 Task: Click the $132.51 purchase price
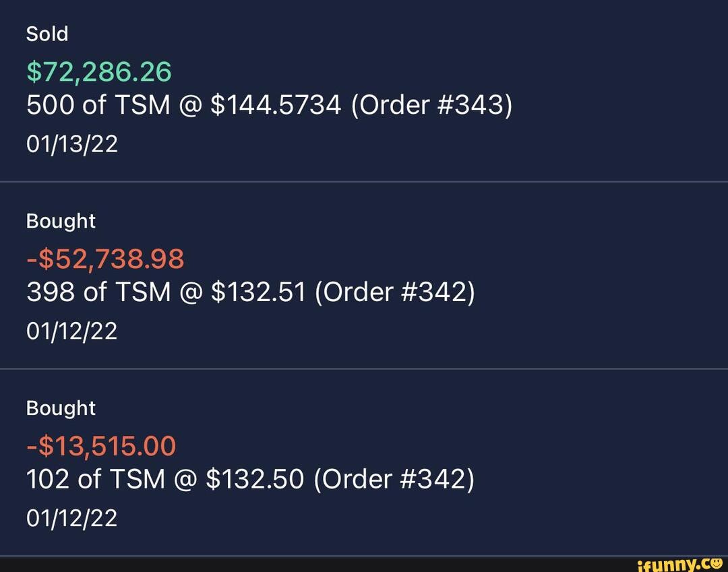coord(259,293)
